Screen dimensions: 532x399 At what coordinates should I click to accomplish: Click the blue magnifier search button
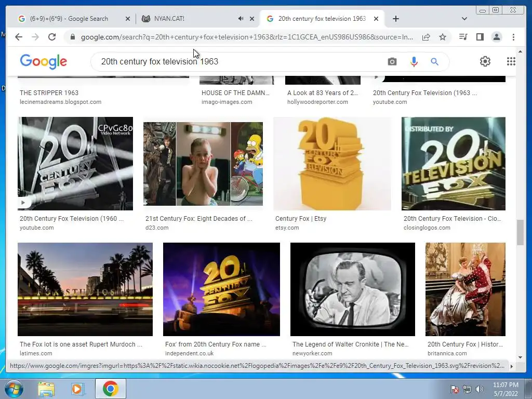tap(435, 62)
